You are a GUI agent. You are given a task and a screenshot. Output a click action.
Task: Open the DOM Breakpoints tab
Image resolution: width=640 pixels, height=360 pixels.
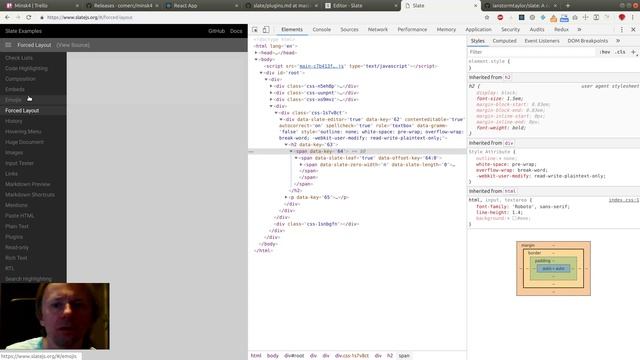(x=588, y=41)
